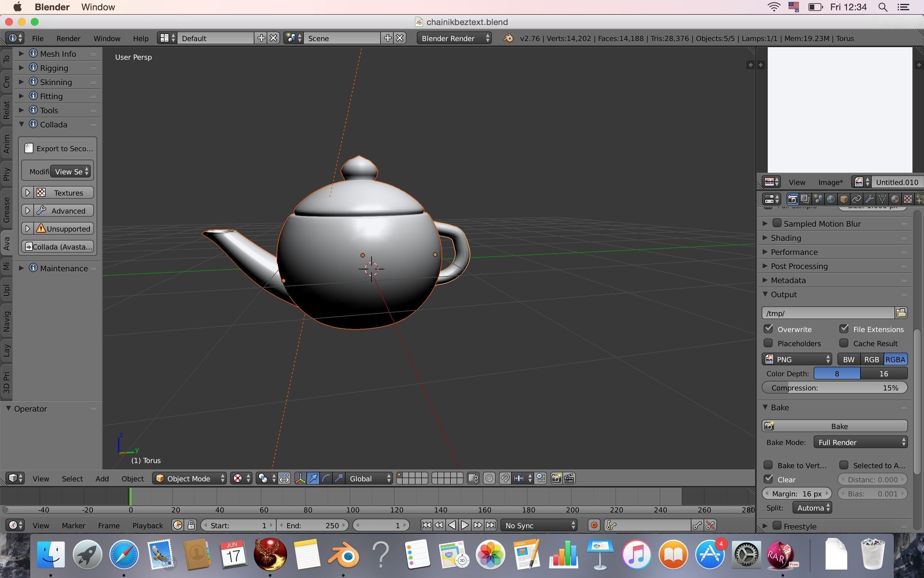Collapse the Collada panel
Viewport: 924px width, 578px height.
click(x=22, y=124)
